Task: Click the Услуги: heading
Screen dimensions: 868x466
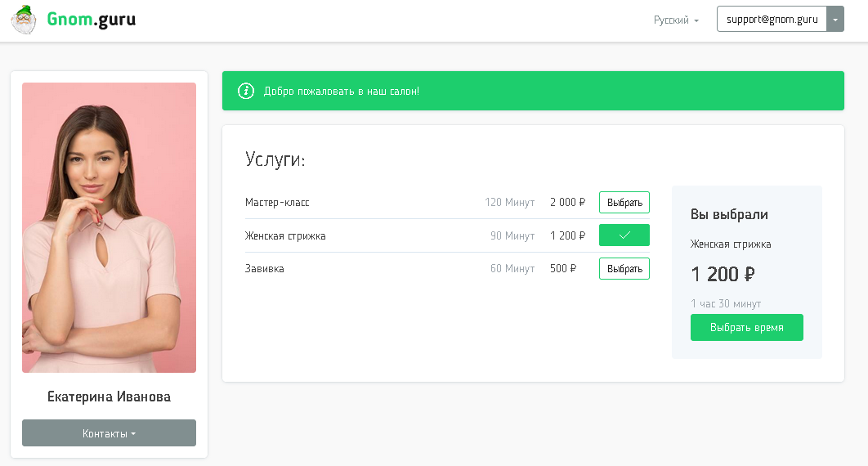Action: (x=275, y=159)
